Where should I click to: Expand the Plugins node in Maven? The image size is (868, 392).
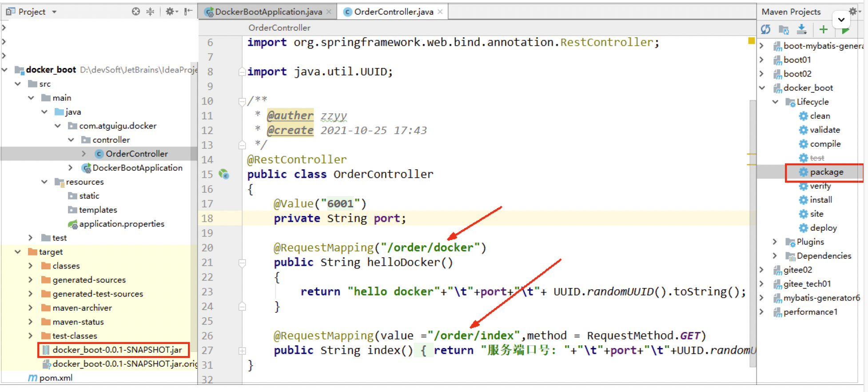[x=775, y=242]
